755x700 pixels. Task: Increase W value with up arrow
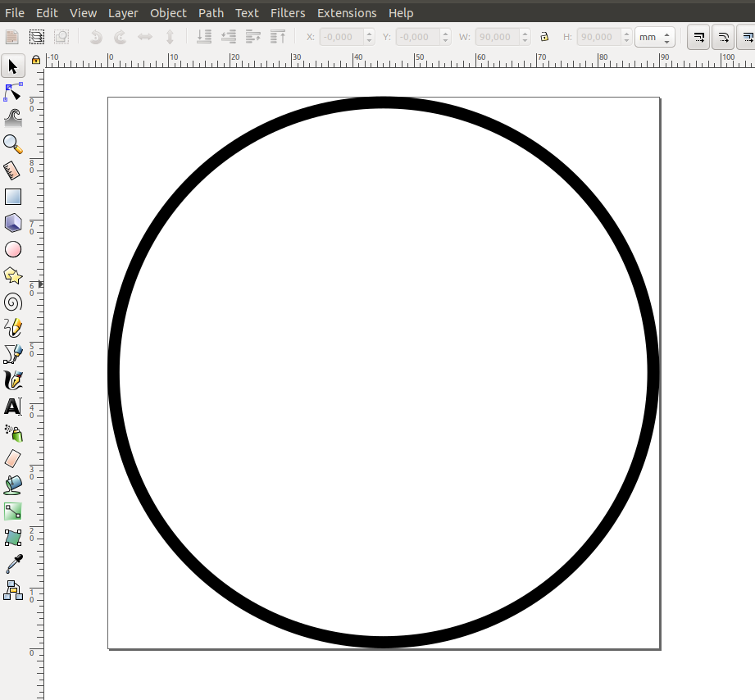(525, 34)
